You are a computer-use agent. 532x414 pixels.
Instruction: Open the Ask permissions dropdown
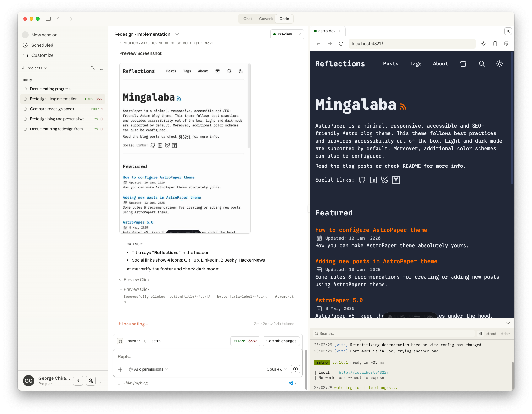click(148, 369)
